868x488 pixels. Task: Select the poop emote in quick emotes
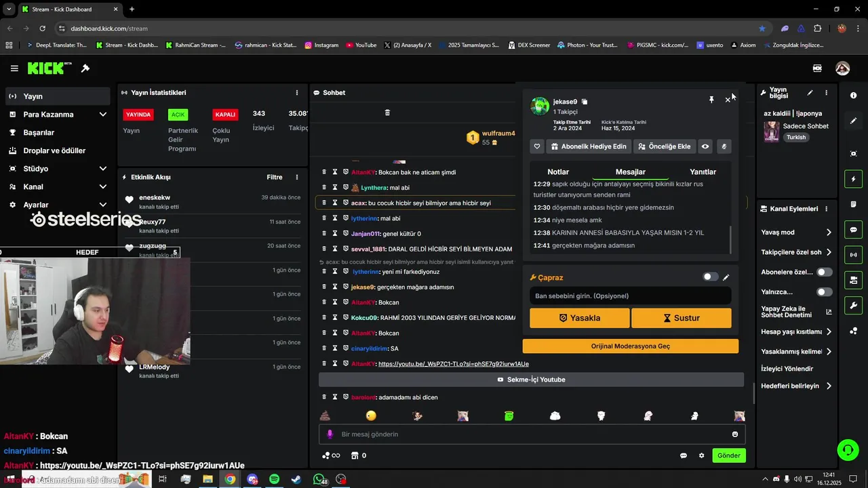coord(324,415)
